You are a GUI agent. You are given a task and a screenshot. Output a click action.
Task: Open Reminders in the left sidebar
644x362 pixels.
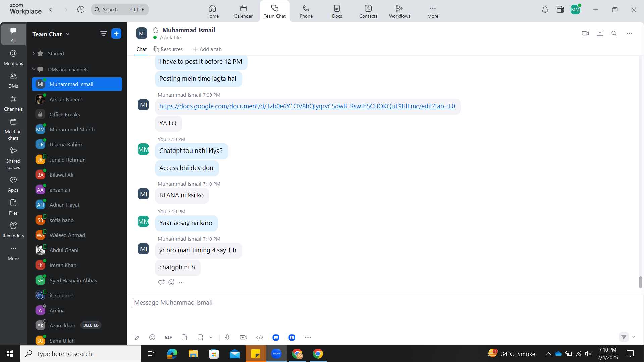(x=13, y=230)
